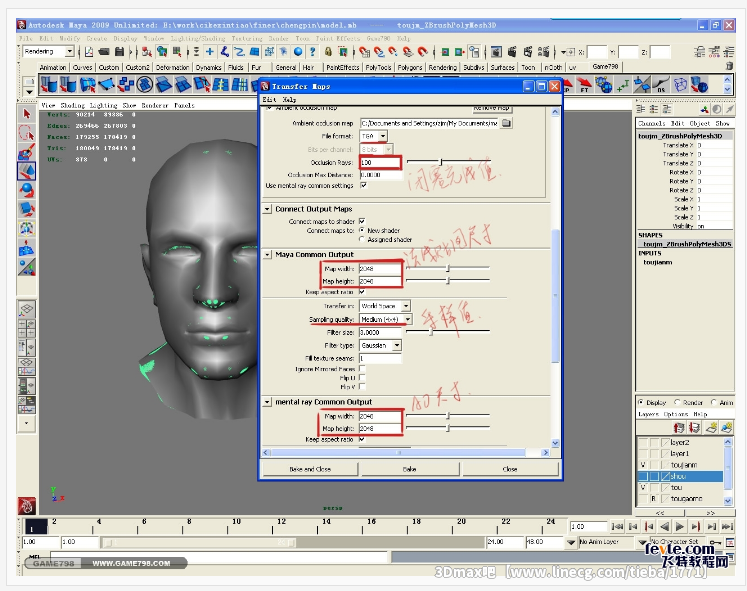Choose the Lasso select tool
747x591 pixels.
[27, 133]
